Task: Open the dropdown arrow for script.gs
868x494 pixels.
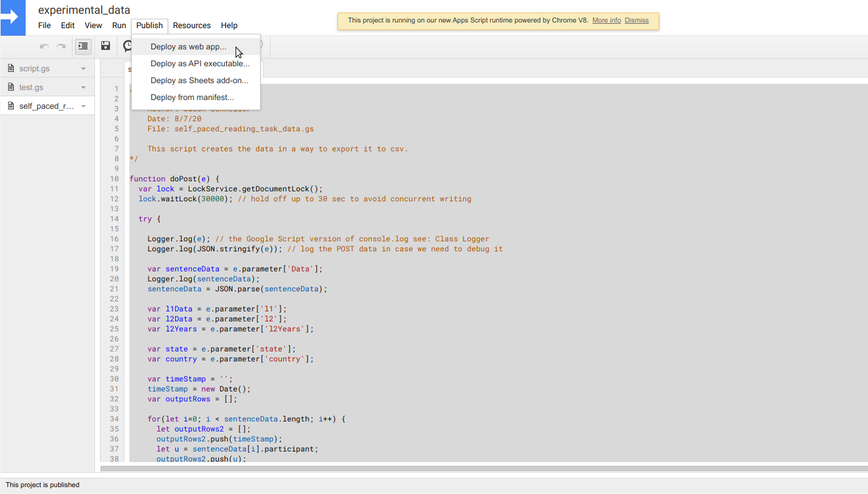Action: 83,69
